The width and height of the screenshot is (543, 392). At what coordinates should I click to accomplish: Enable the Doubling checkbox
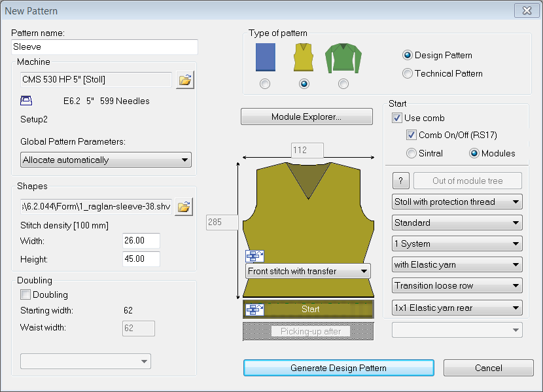[x=26, y=295]
